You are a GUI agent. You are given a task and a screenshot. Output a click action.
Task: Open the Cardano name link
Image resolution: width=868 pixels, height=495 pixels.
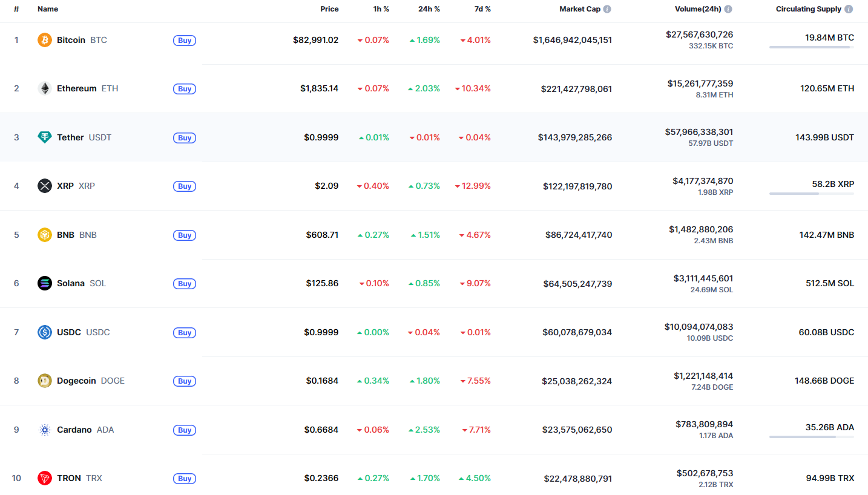pyautogui.click(x=74, y=430)
